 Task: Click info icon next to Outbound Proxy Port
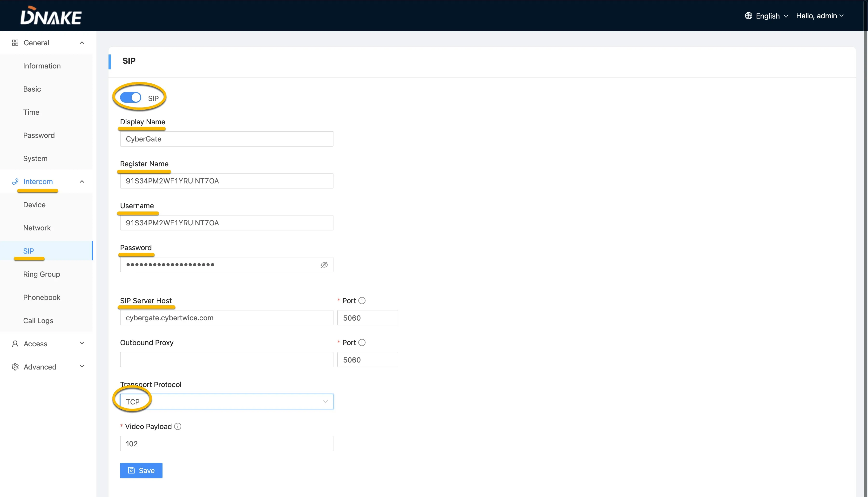pos(362,343)
